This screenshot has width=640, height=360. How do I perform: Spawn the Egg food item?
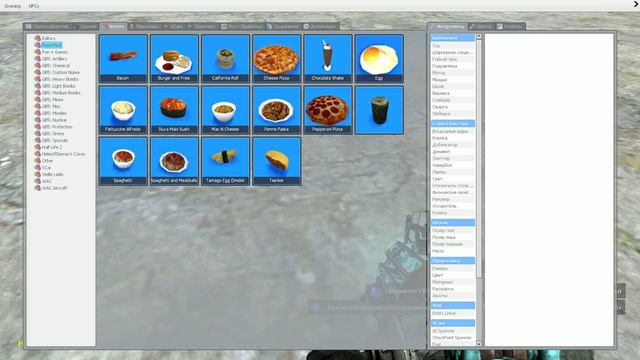(379, 59)
